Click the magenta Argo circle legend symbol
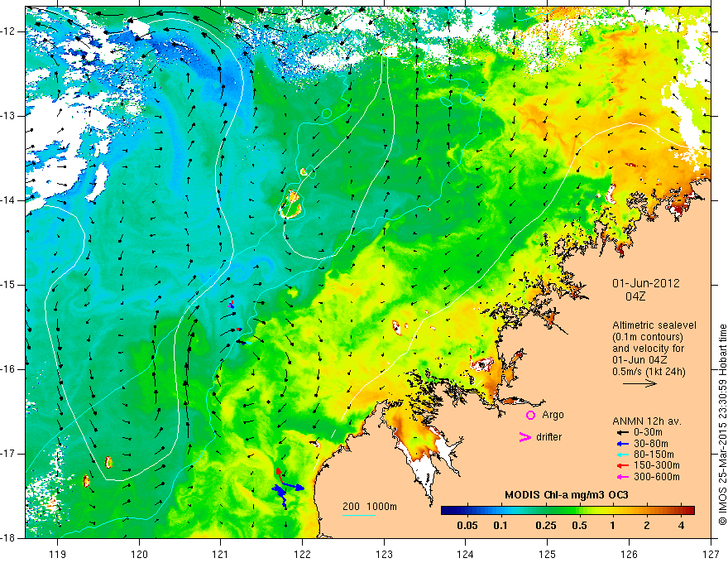The height and width of the screenshot is (563, 728). coord(530,415)
